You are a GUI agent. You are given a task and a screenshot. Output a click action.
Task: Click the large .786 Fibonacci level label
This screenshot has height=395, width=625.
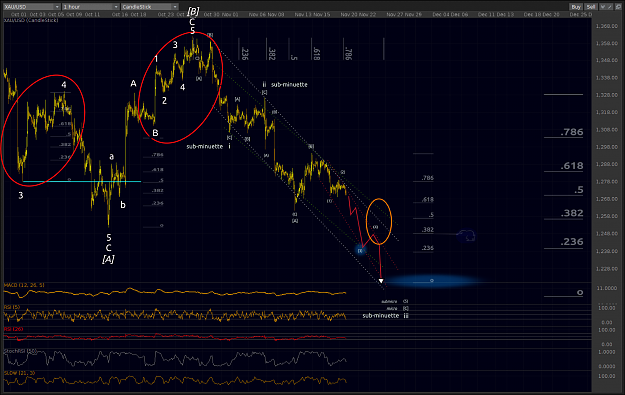[572, 132]
